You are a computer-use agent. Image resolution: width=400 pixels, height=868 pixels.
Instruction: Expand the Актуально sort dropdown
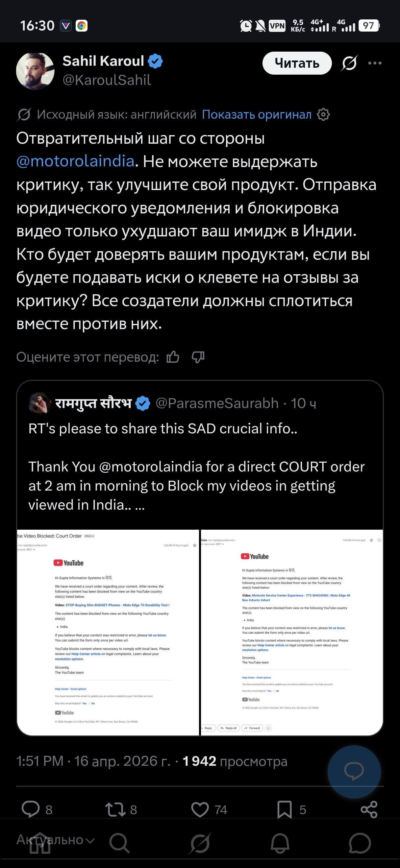tap(56, 839)
